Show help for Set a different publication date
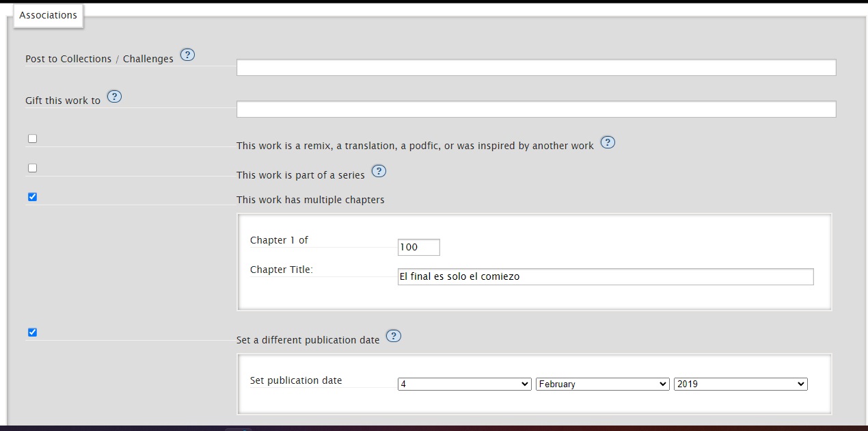Viewport: 868px width, 431px height. 393,336
